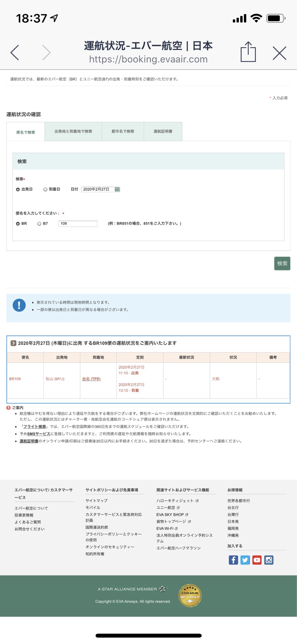Click the arrow icon beside BR109 status heading
The width and height of the screenshot is (297, 644).
point(13,343)
